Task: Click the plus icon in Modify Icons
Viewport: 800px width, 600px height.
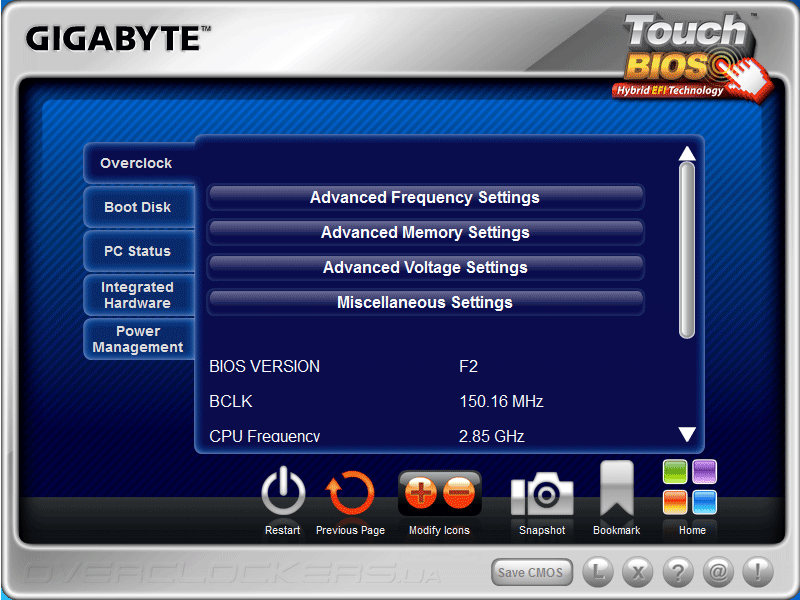Action: (420, 493)
